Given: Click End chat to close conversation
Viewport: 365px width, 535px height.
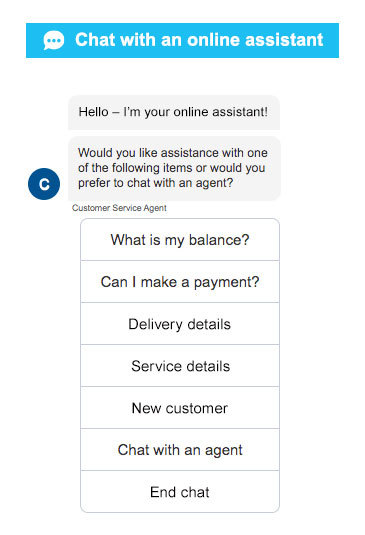Looking at the screenshot, I should (x=180, y=492).
